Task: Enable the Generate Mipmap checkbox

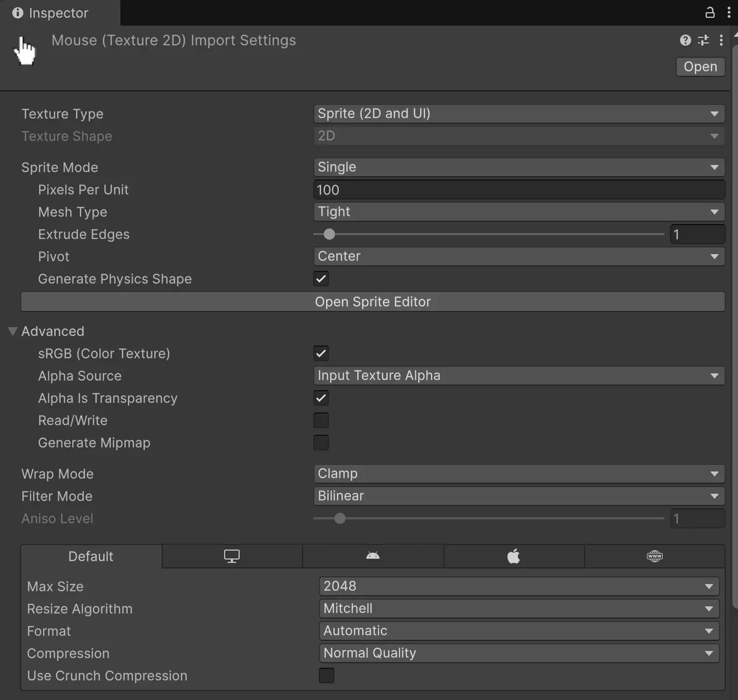Action: coord(321,443)
